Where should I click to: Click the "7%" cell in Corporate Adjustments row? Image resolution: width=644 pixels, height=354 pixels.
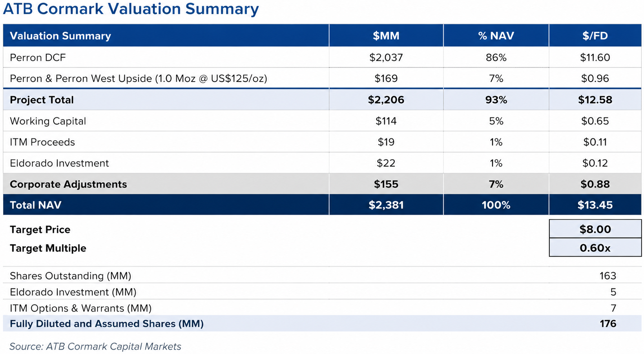[496, 184]
